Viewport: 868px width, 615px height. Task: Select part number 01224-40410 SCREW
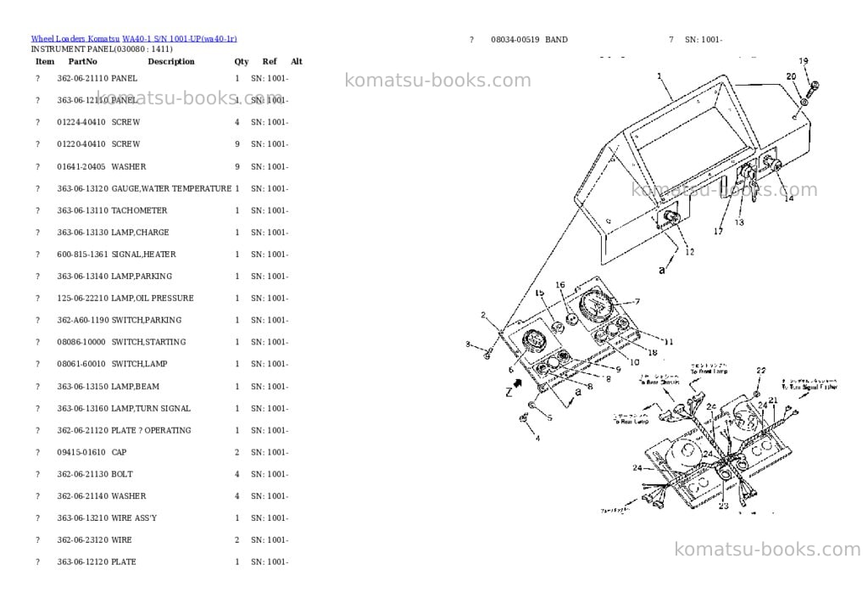[x=162, y=122]
